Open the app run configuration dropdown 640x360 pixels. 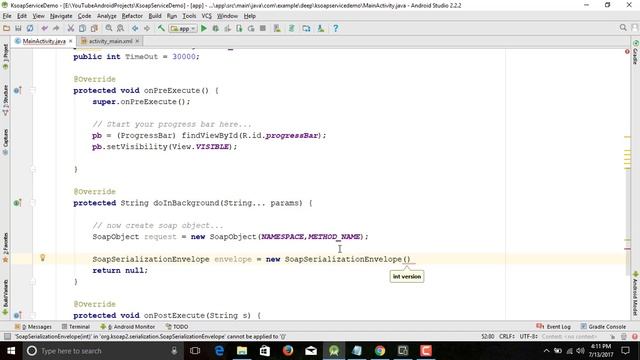click(x=183, y=29)
